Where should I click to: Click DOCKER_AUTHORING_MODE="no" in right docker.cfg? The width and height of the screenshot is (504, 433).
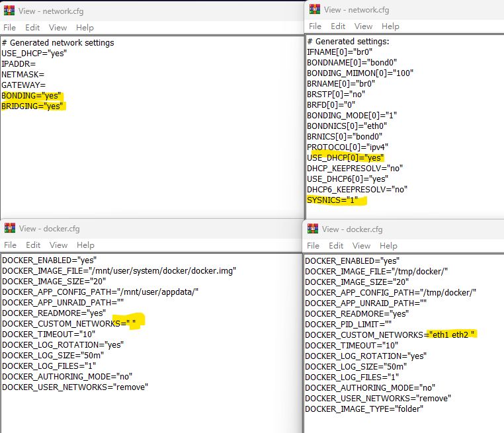click(x=370, y=388)
